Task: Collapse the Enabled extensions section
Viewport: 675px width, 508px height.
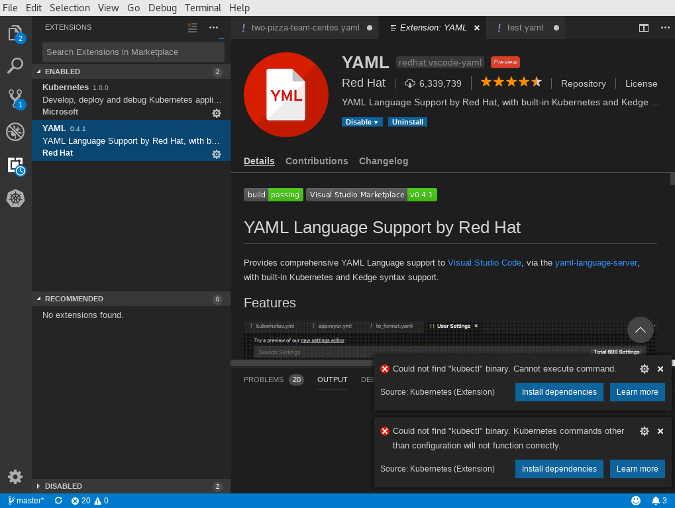Action: (x=38, y=72)
